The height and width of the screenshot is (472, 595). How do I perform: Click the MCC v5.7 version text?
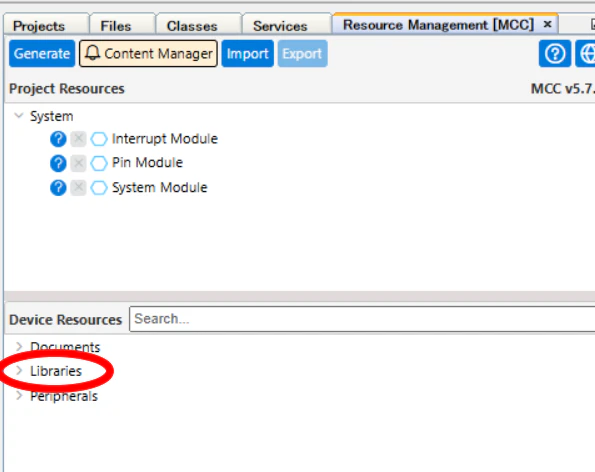point(563,88)
